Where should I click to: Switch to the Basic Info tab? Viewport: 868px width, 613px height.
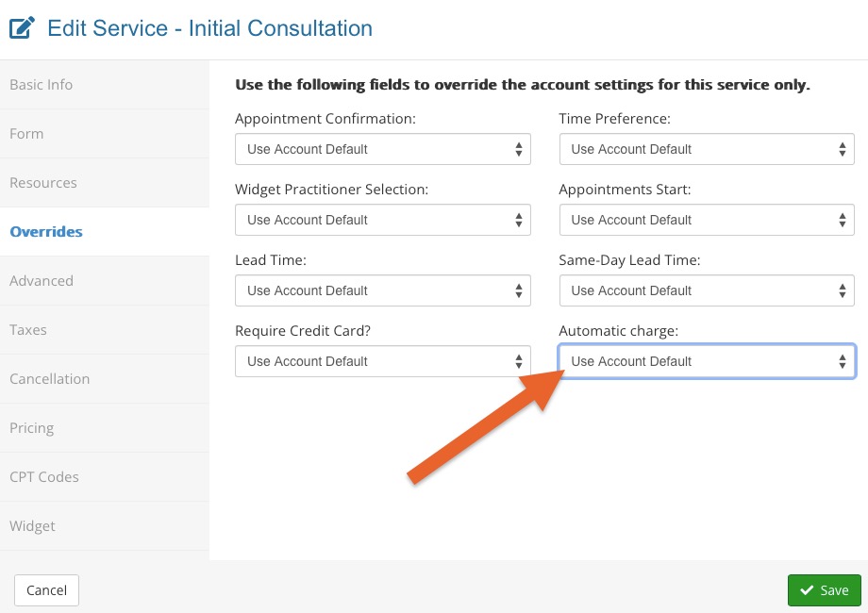(105, 85)
